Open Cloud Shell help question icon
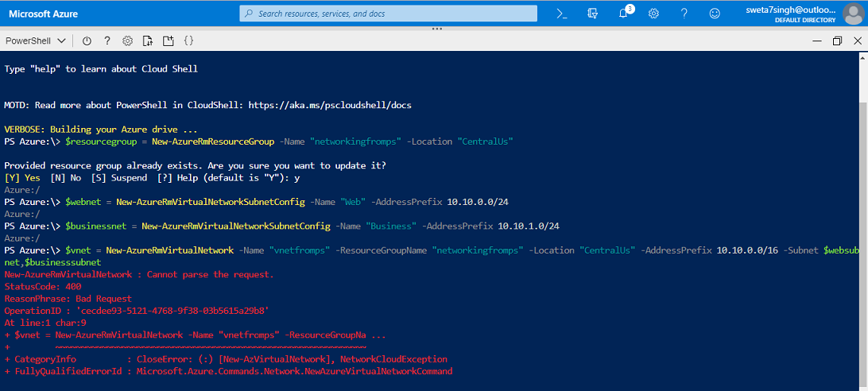Screen dimensions: 868x391 pos(107,41)
